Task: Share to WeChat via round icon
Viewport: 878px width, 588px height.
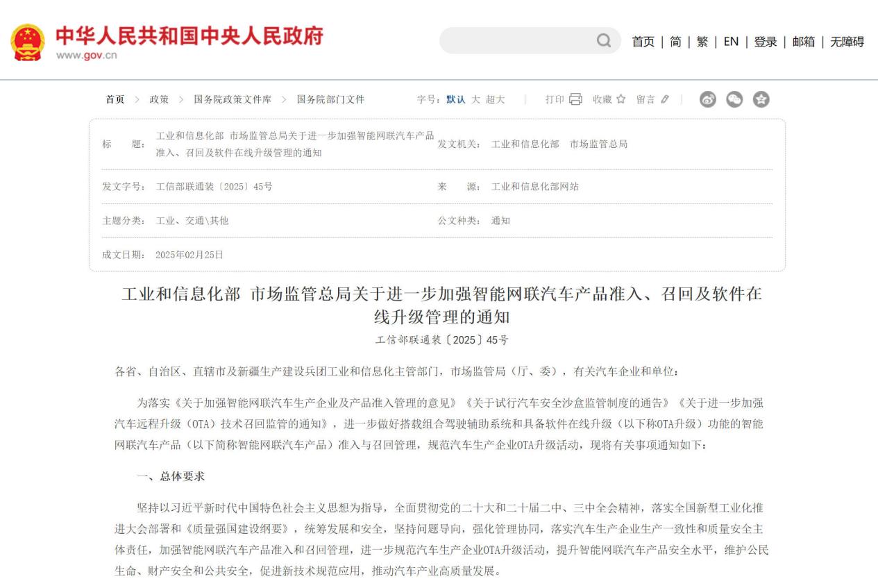Action: coord(734,99)
